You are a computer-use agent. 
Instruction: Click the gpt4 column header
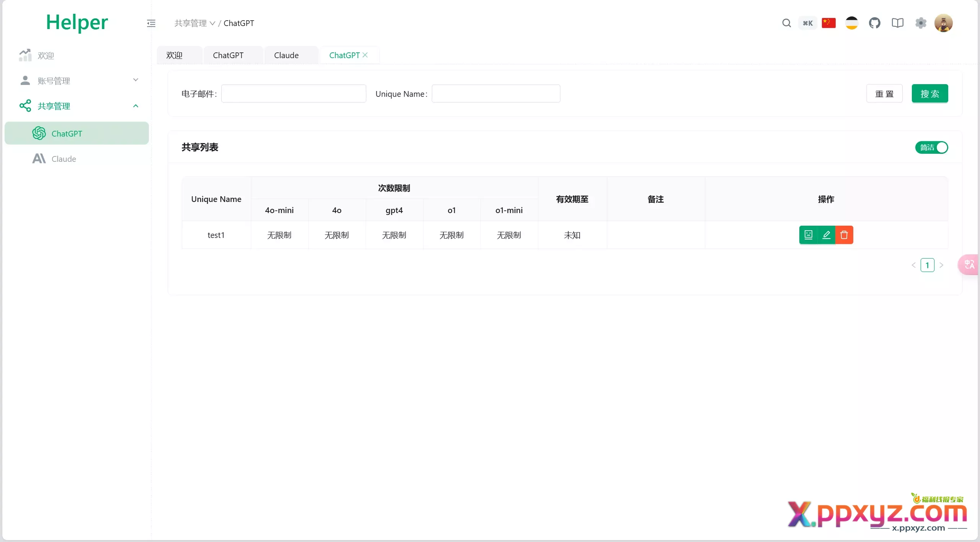[394, 210]
